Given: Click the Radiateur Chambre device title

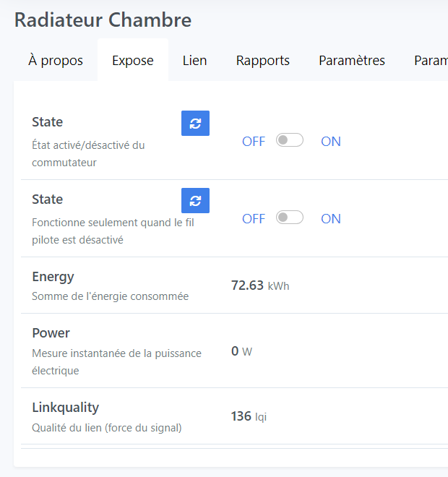Looking at the screenshot, I should coord(103,20).
